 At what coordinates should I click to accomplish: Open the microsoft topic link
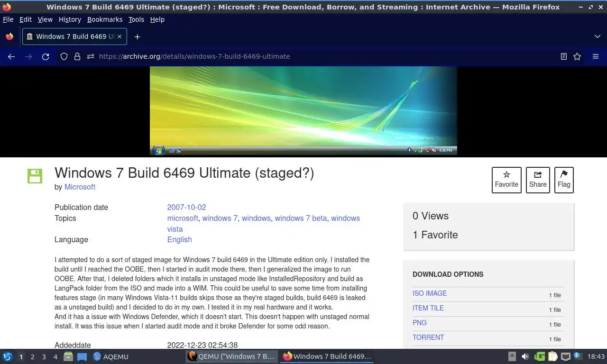pyautogui.click(x=183, y=218)
